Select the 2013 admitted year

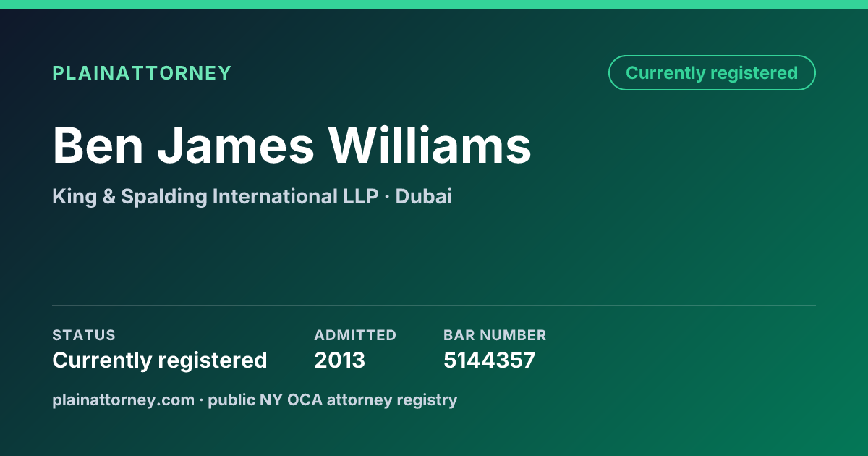pos(339,360)
